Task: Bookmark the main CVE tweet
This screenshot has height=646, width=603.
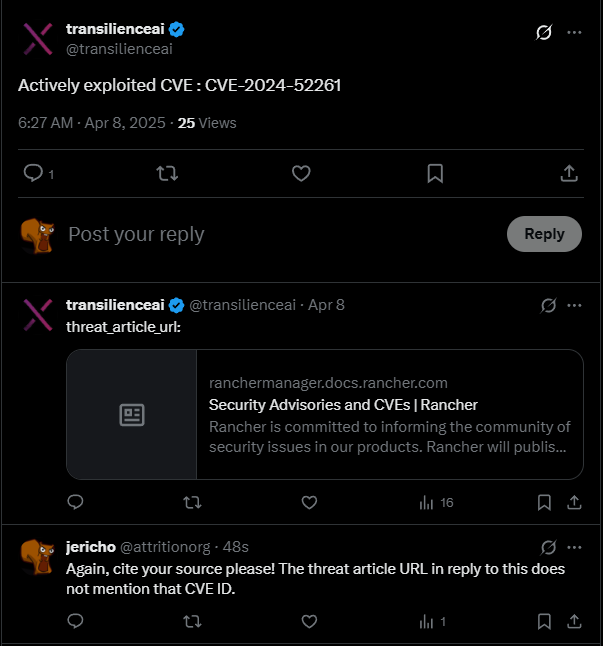Action: [x=435, y=174]
